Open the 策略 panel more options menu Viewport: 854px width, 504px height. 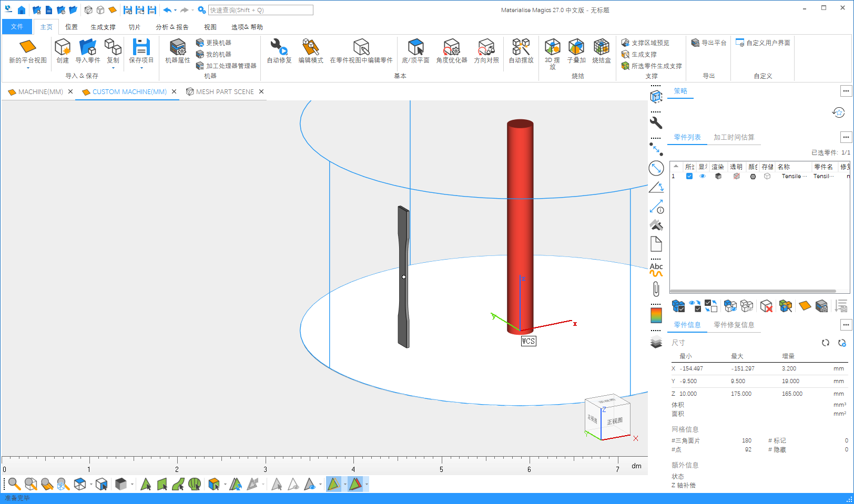[x=846, y=91]
